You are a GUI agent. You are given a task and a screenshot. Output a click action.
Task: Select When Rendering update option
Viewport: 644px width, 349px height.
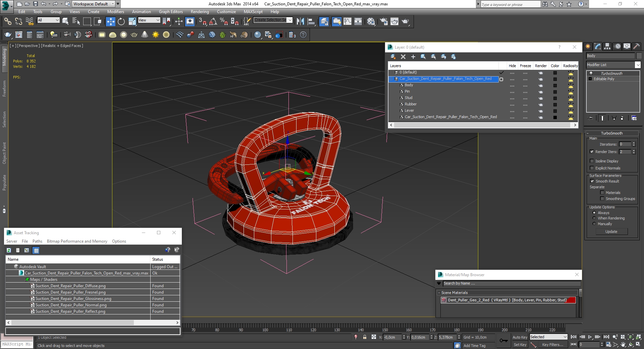click(x=594, y=218)
